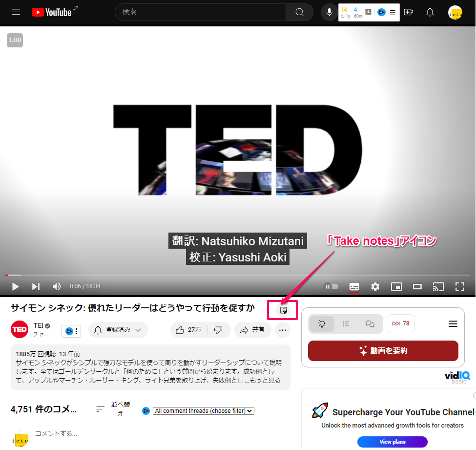
Task: Click the View plans button
Action: [393, 442]
